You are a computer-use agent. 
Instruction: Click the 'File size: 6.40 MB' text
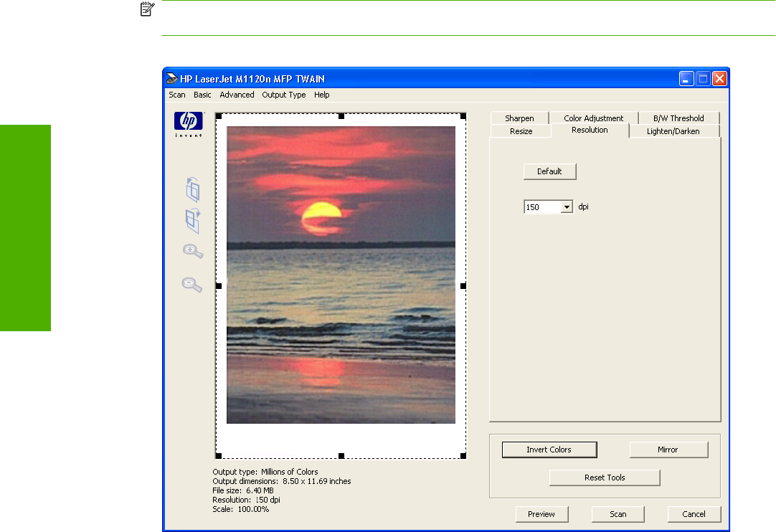(243, 490)
